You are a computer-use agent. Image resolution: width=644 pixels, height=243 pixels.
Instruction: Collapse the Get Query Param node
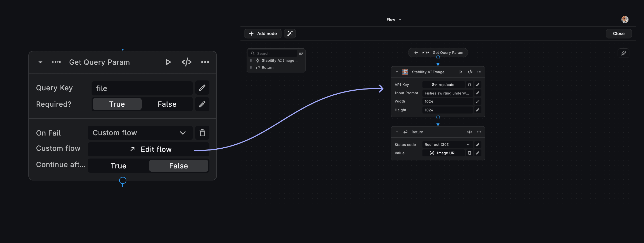pos(40,62)
